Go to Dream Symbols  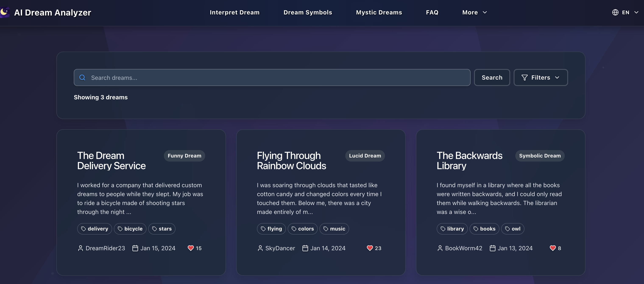pyautogui.click(x=308, y=12)
